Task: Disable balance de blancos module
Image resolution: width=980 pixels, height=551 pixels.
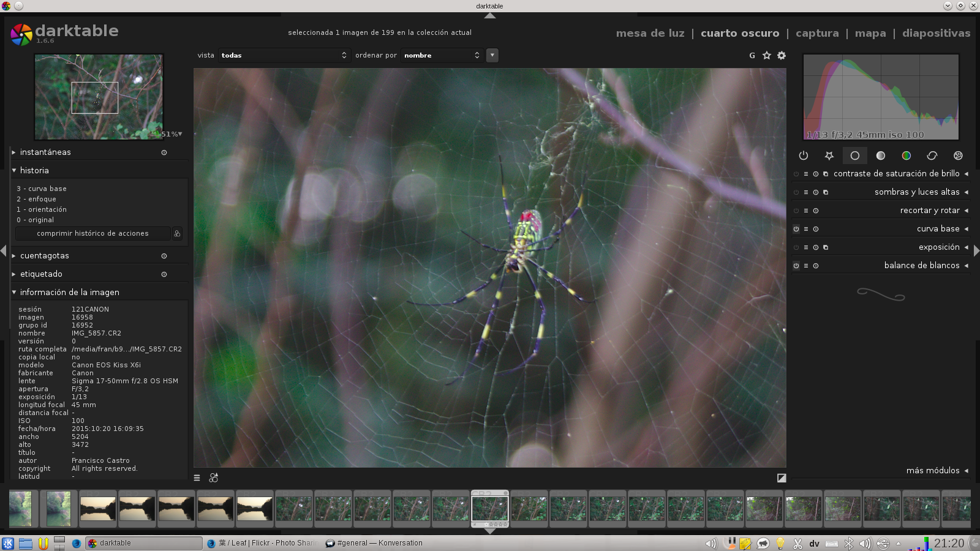Action: coord(796,266)
